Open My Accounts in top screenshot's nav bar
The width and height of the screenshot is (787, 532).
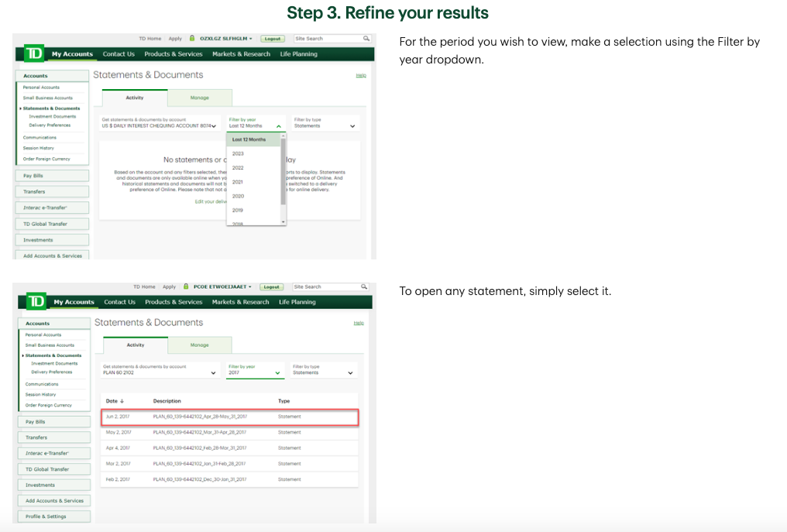(72, 54)
